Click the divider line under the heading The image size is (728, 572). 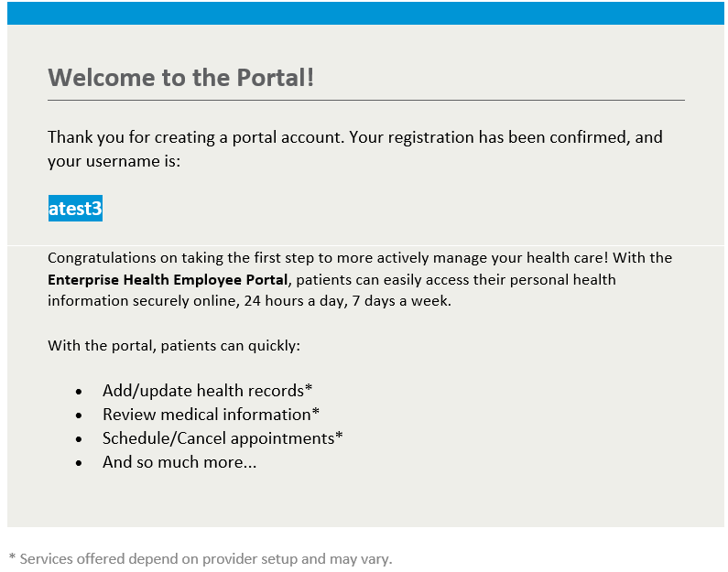pos(366,99)
